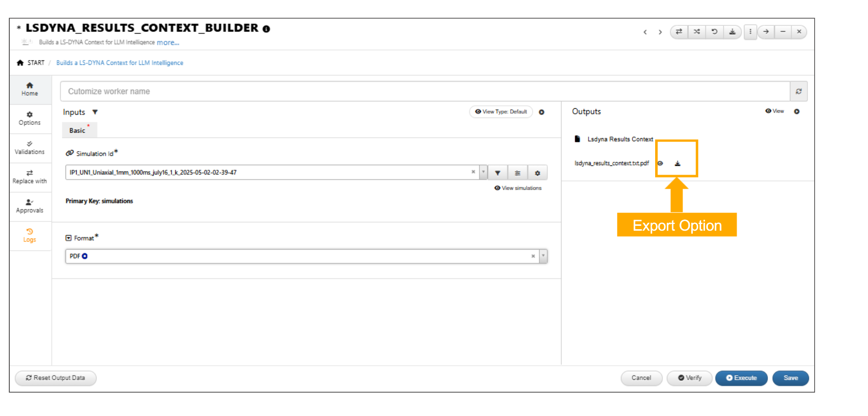868x416 pixels.
Task: Go to next worker with right chevron
Action: point(660,32)
